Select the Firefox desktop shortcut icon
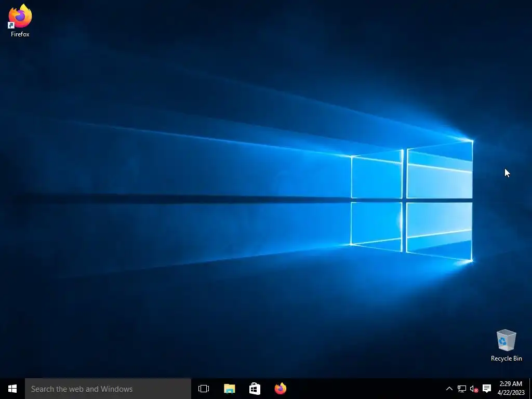Screen dimensions: 532x399 tap(20, 21)
